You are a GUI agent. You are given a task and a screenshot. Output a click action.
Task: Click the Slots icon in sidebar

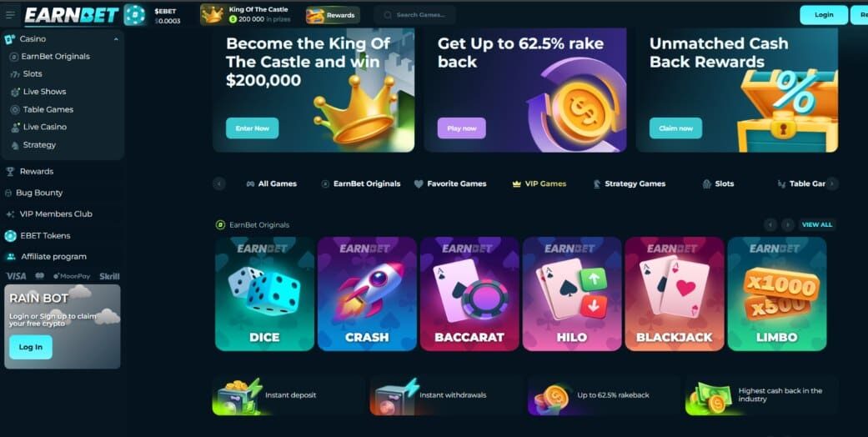point(15,73)
